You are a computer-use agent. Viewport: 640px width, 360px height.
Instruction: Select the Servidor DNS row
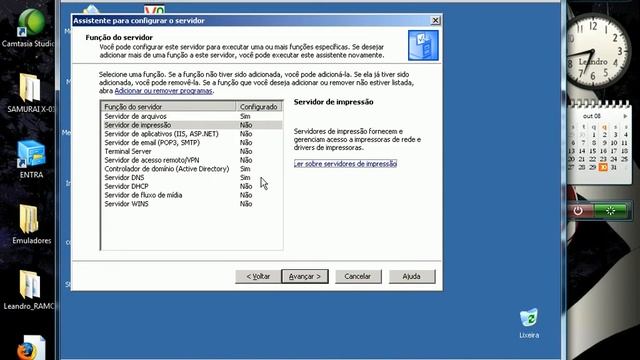click(x=191, y=178)
